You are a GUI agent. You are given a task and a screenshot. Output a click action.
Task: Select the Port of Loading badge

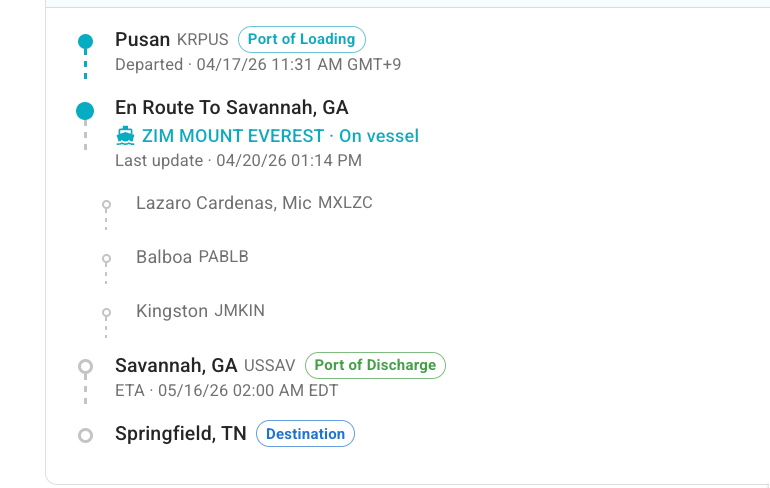tap(302, 39)
